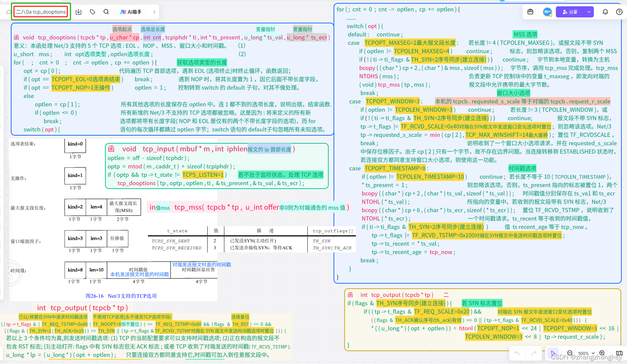The width and height of the screenshot is (627, 364).
Task: Open the tag label icon
Action: click(92, 12)
